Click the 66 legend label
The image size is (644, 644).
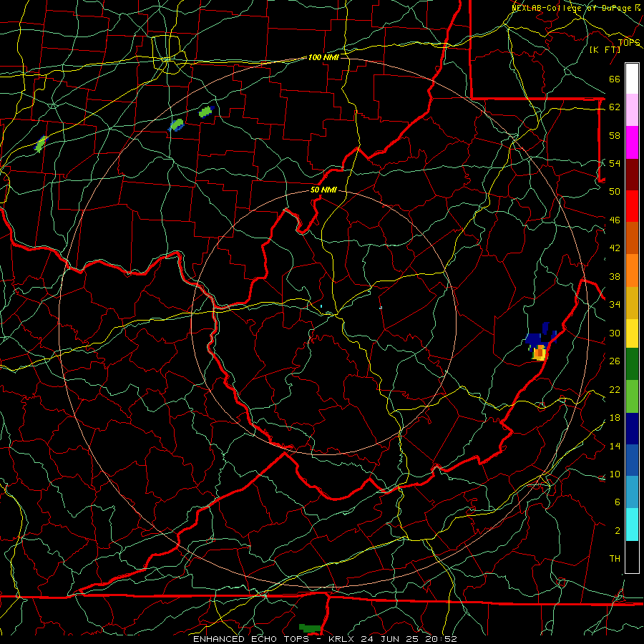(x=615, y=79)
